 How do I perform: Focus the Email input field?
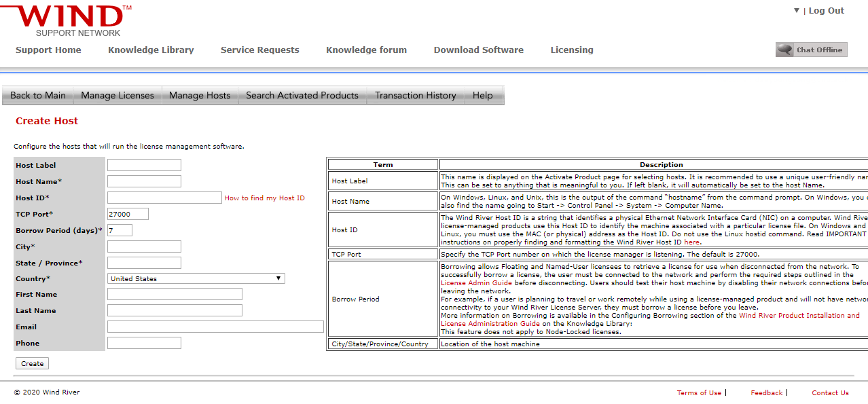point(215,327)
